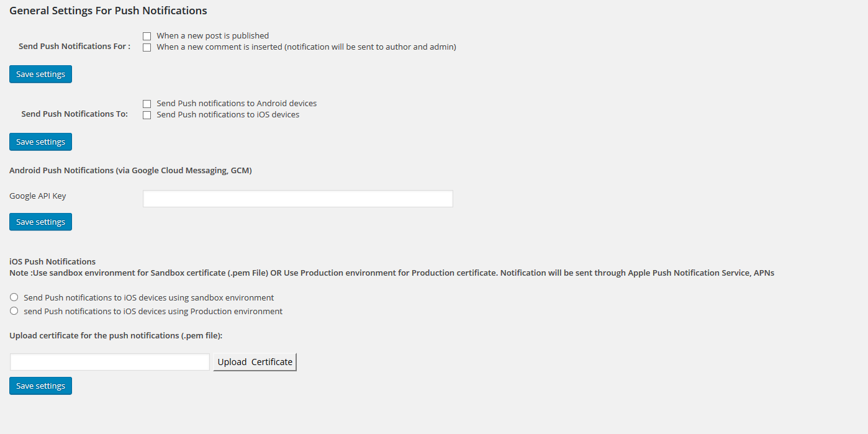Focus the Google API Key text field
The height and width of the screenshot is (434, 868).
click(x=298, y=199)
